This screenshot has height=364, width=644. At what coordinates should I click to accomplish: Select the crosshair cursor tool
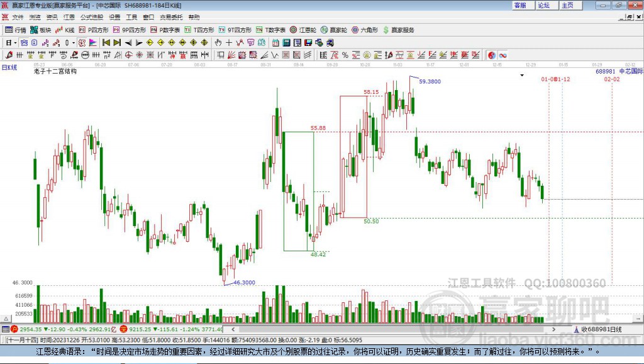(x=229, y=43)
